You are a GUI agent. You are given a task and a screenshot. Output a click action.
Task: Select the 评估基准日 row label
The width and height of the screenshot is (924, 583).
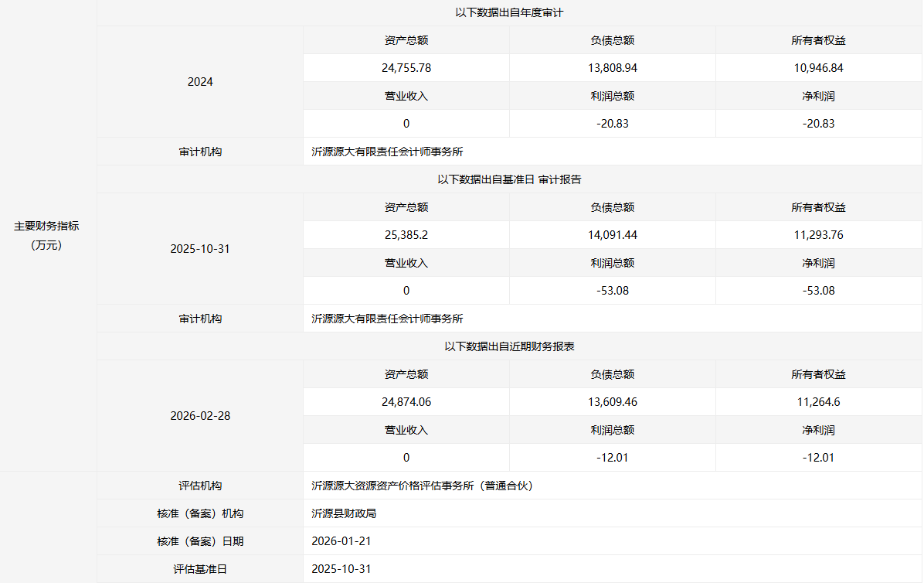point(200,569)
